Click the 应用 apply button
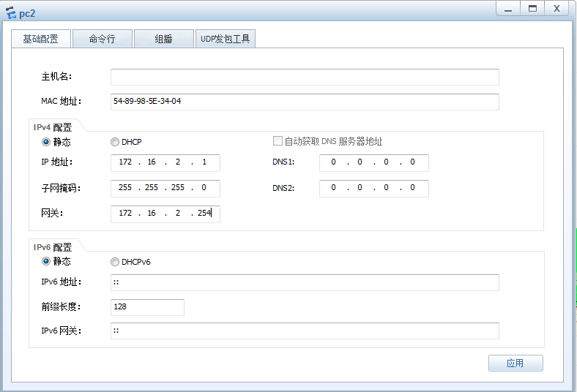This screenshot has width=577, height=392. click(515, 363)
